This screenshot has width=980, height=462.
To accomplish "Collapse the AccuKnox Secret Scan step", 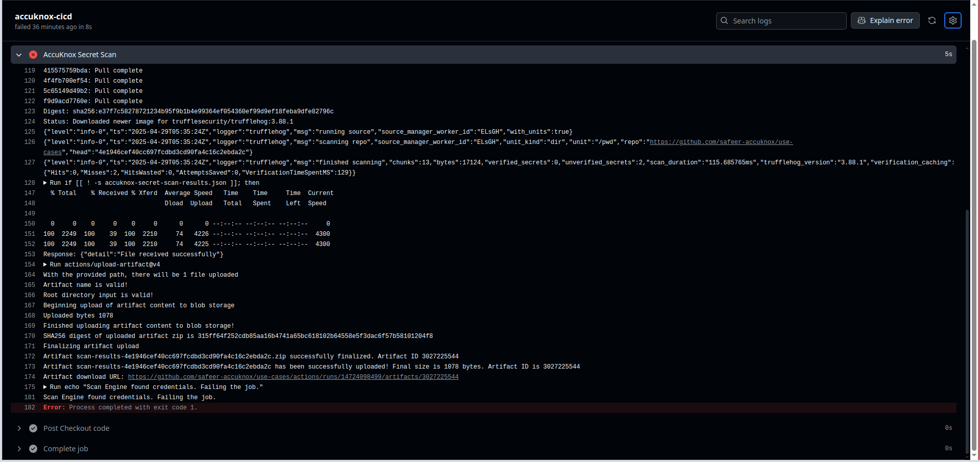I will coord(19,55).
